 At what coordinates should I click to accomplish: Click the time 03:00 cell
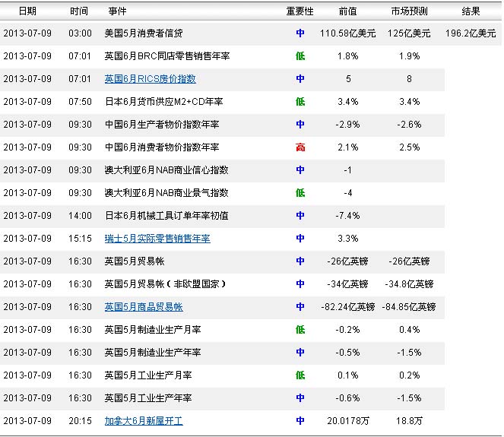tap(80, 33)
